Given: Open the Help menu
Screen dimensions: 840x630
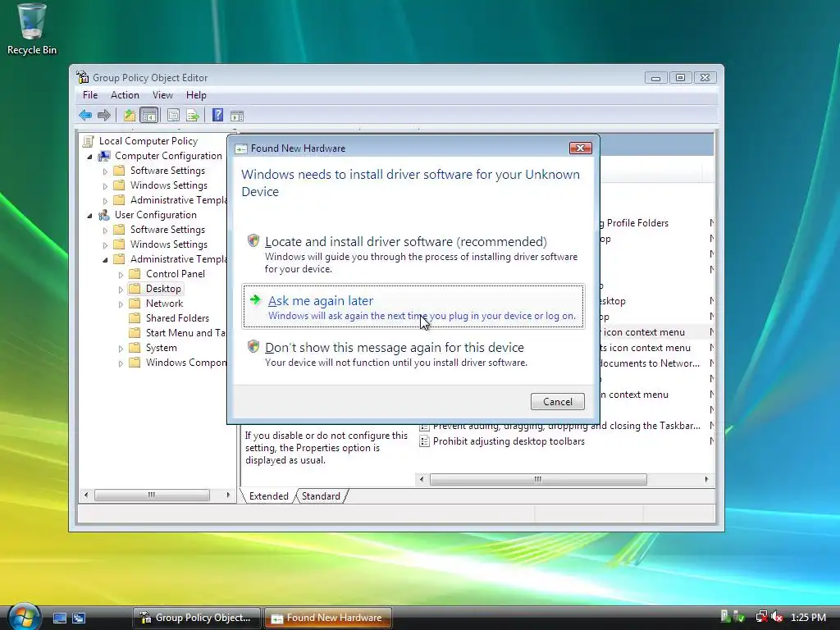Looking at the screenshot, I should pos(196,95).
